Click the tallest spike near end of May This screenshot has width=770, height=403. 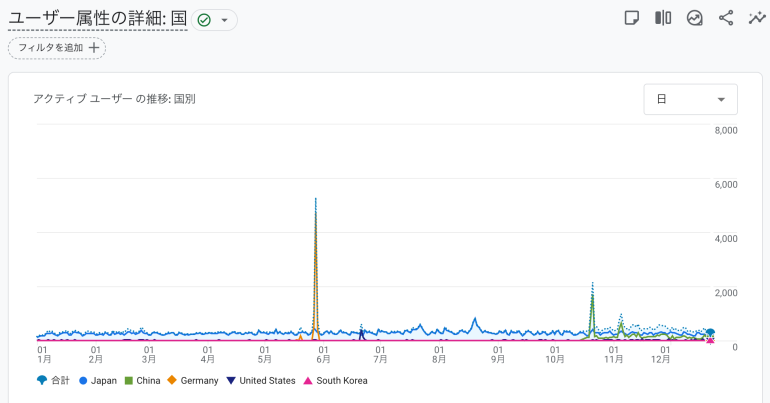316,200
